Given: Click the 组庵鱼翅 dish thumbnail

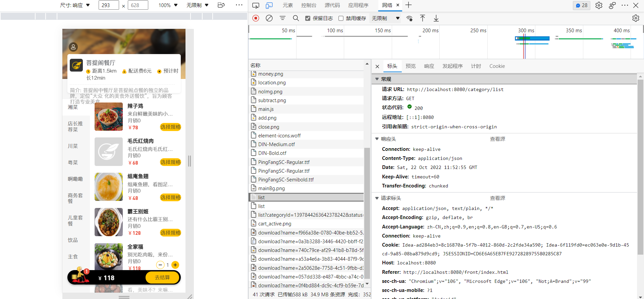Looking at the screenshot, I should tap(109, 187).
